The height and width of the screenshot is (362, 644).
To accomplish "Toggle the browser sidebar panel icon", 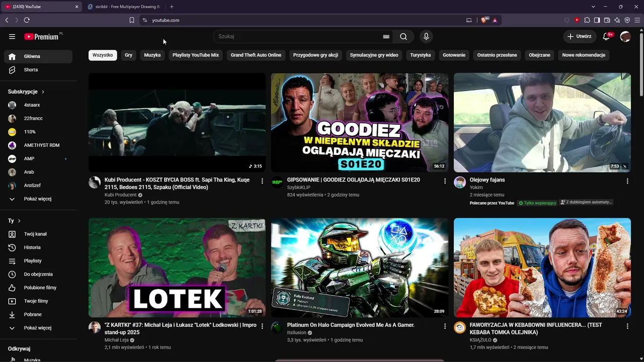I will tap(597, 20).
